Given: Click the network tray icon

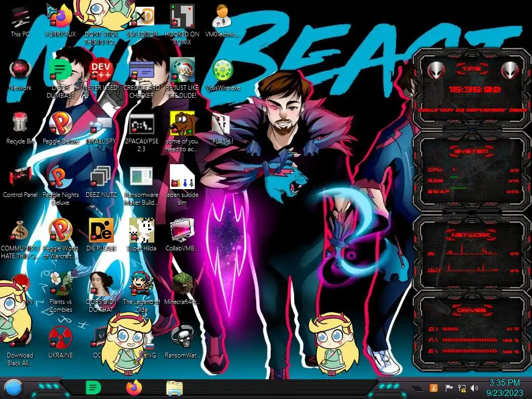Looking at the screenshot, I should pos(461,388).
